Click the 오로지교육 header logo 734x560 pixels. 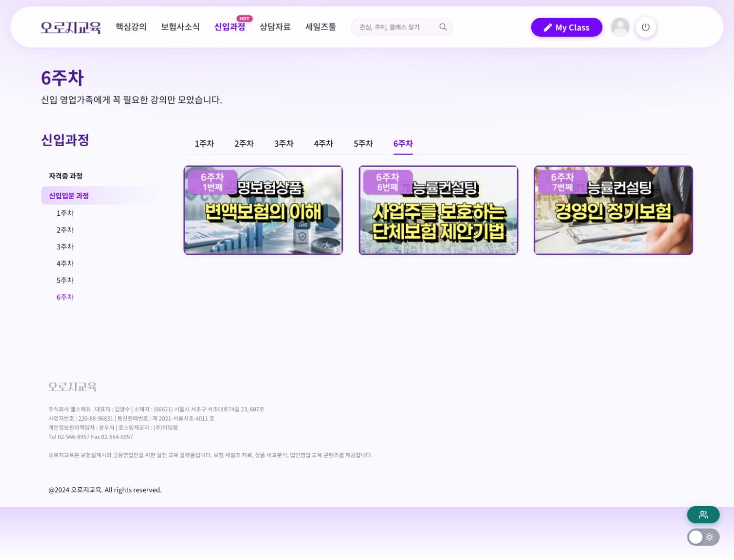71,27
